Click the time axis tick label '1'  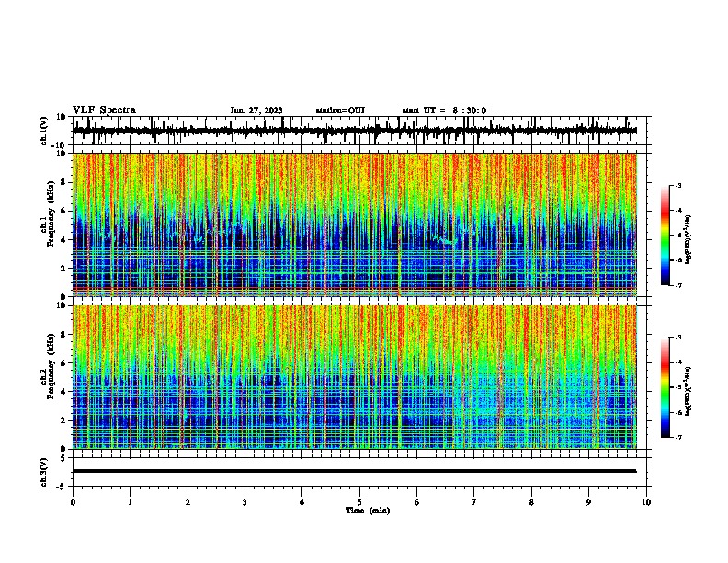[x=130, y=501]
